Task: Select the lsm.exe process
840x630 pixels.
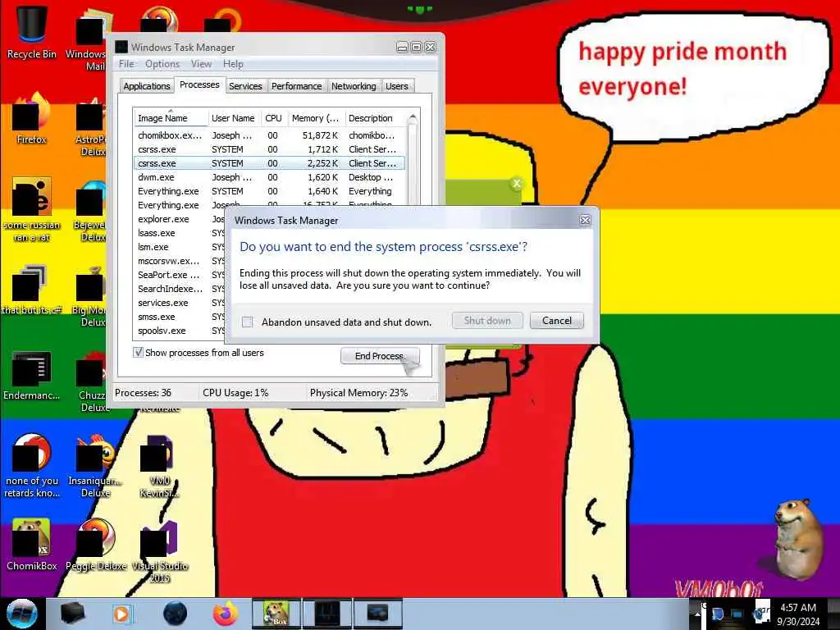Action: coord(180,247)
